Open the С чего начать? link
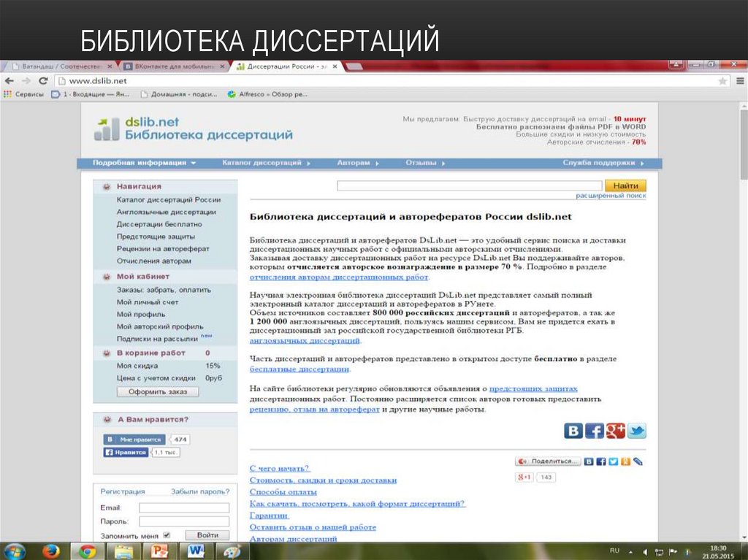 point(280,469)
